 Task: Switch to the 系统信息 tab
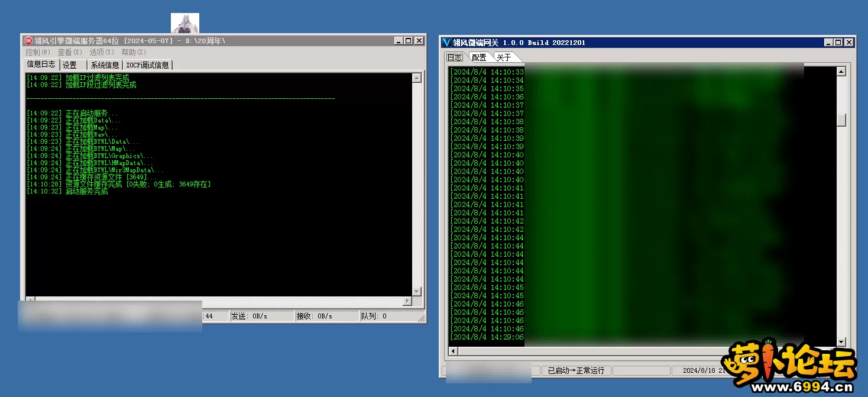tap(105, 65)
